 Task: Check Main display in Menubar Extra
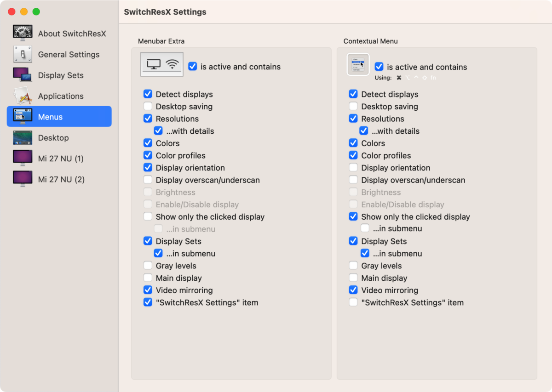pyautogui.click(x=148, y=278)
